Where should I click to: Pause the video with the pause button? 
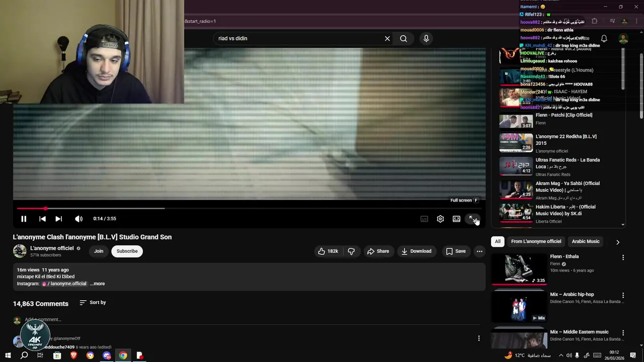click(x=24, y=219)
